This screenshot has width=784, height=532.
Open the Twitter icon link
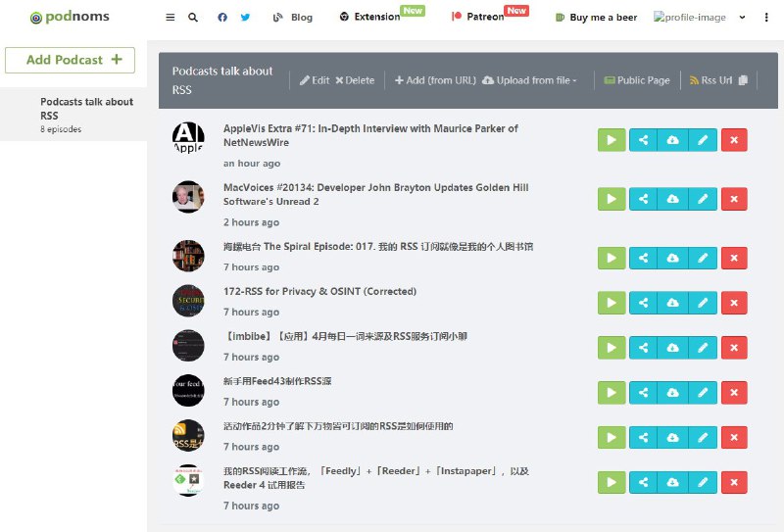(x=245, y=18)
